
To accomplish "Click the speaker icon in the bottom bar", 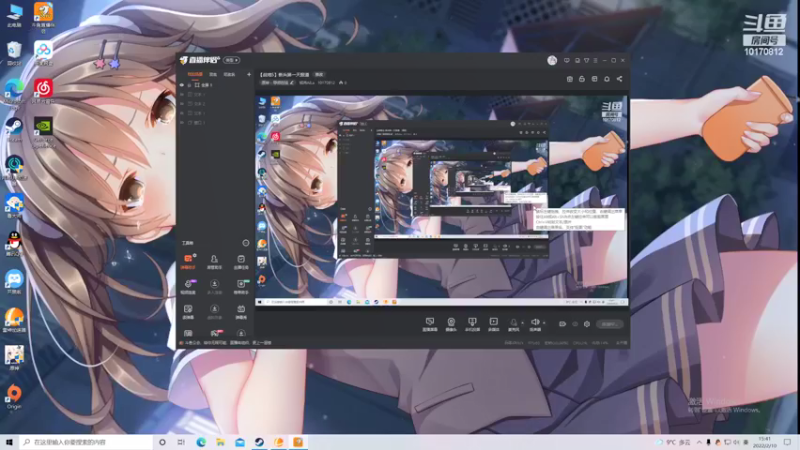I will (x=535, y=324).
